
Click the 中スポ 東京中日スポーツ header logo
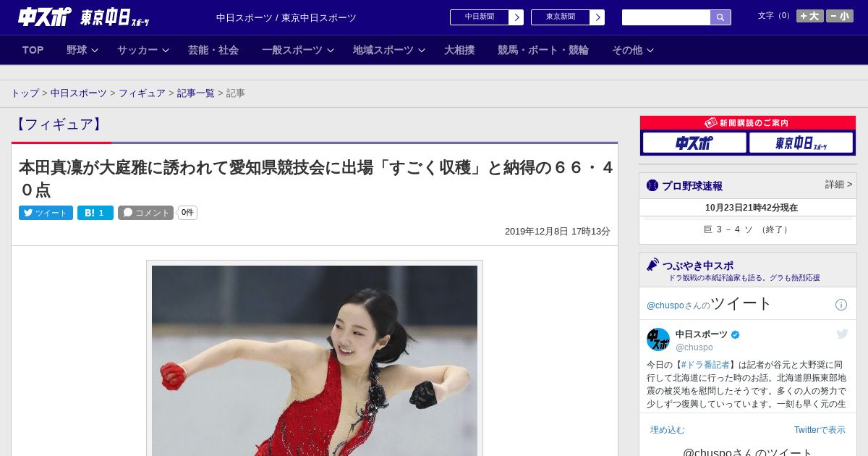(84, 17)
